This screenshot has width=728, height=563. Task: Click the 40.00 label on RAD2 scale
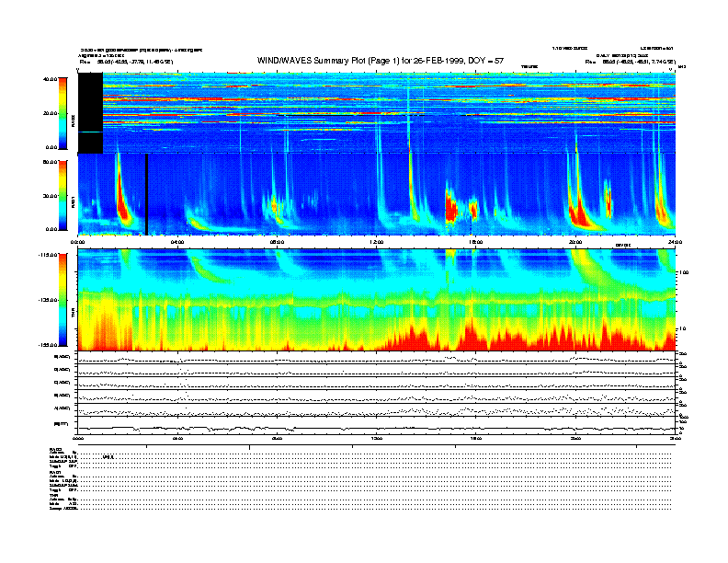[x=50, y=79]
